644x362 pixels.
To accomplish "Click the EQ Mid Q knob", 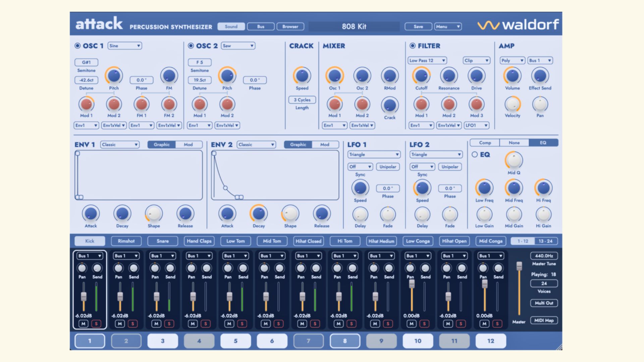I will tap(514, 161).
